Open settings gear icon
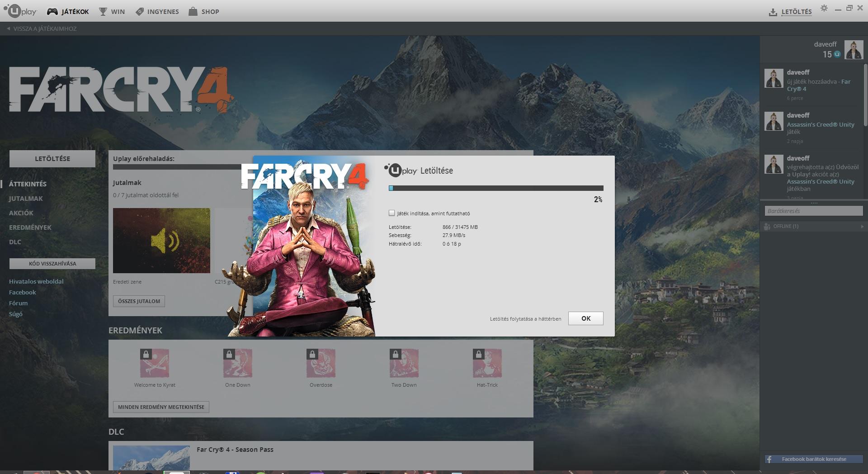The image size is (868, 474). (824, 8)
